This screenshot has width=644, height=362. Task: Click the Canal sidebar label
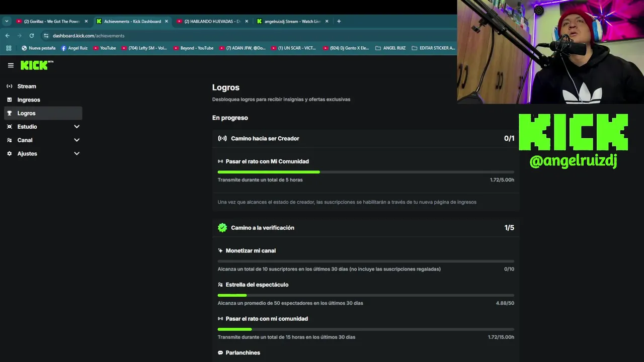25,140
